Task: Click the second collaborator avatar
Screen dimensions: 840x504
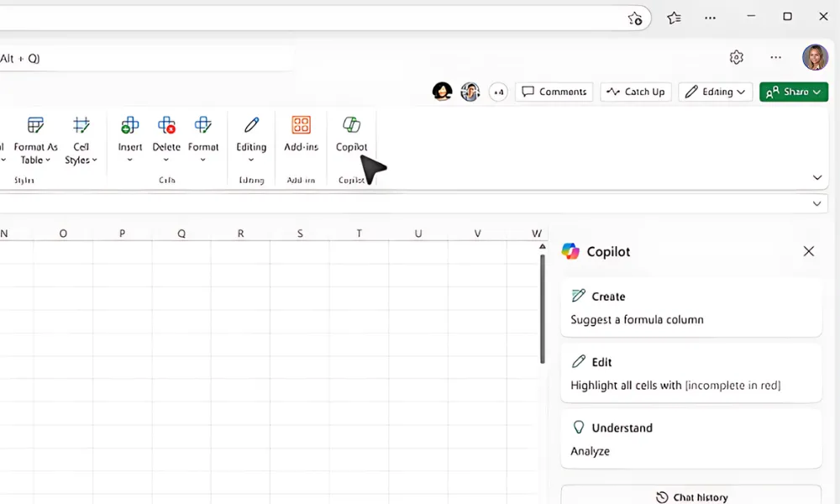Action: click(x=470, y=92)
